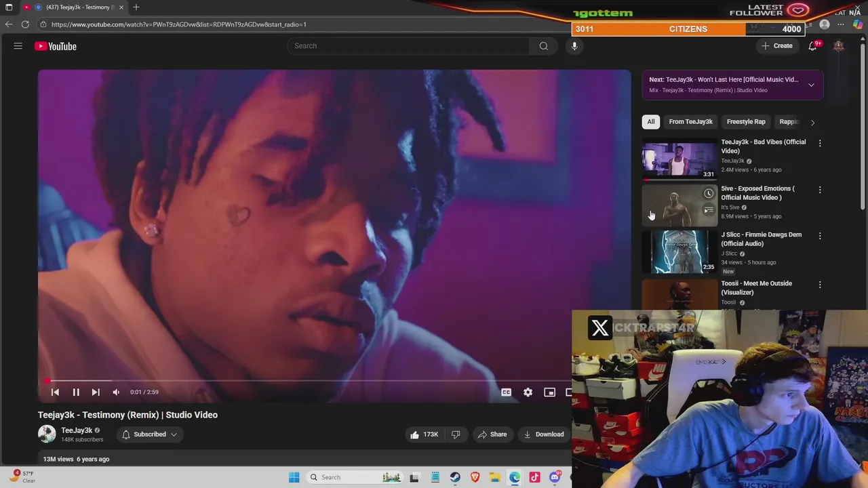This screenshot has height=488, width=868.
Task: Expand the 13M views description box
Action: point(305,459)
